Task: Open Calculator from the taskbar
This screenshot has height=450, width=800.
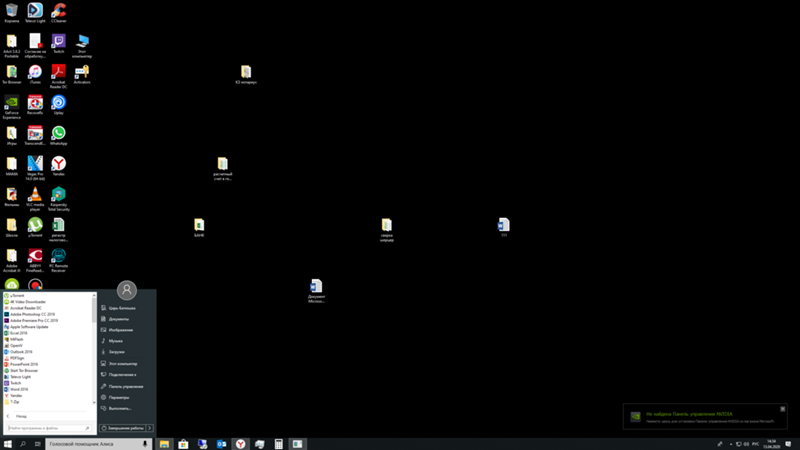Action: [x=279, y=444]
